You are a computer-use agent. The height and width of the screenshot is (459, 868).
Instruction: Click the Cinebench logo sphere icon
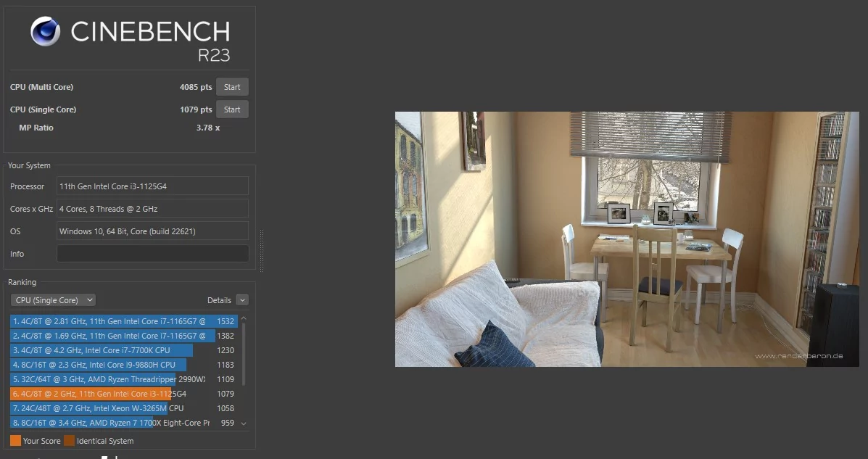coord(46,31)
